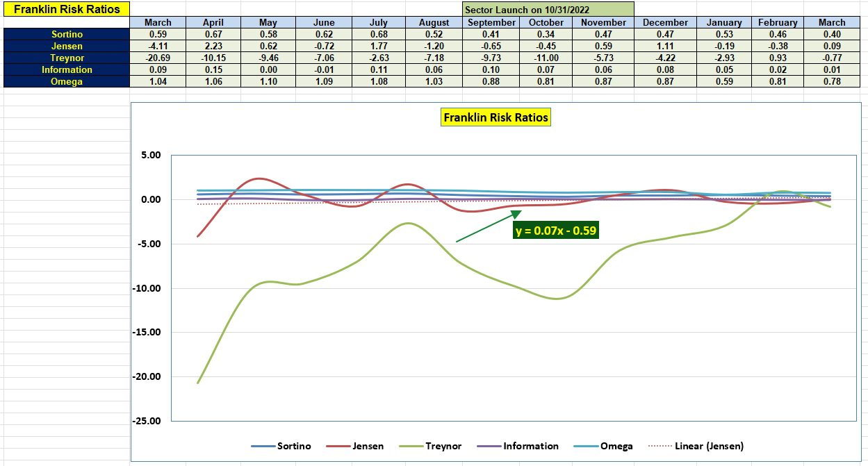The image size is (868, 466).
Task: Click the March header next to April
Action: point(158,22)
